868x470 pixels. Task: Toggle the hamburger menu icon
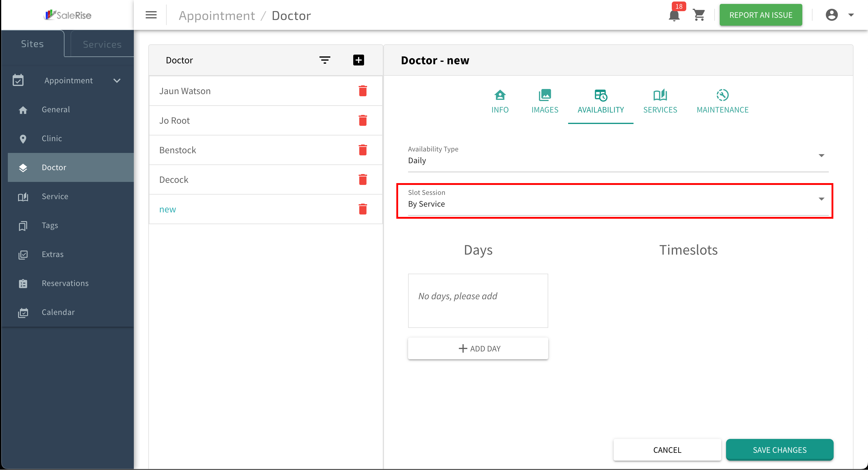(151, 15)
